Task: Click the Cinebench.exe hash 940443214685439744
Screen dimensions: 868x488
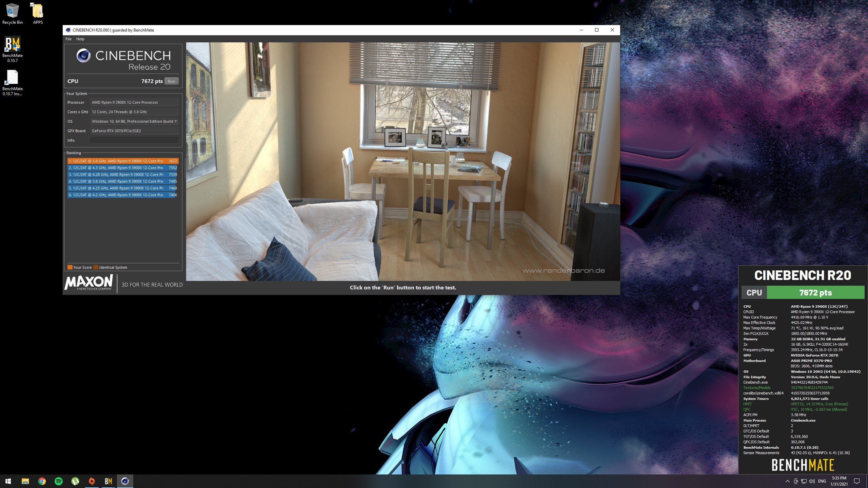Action: click(809, 382)
